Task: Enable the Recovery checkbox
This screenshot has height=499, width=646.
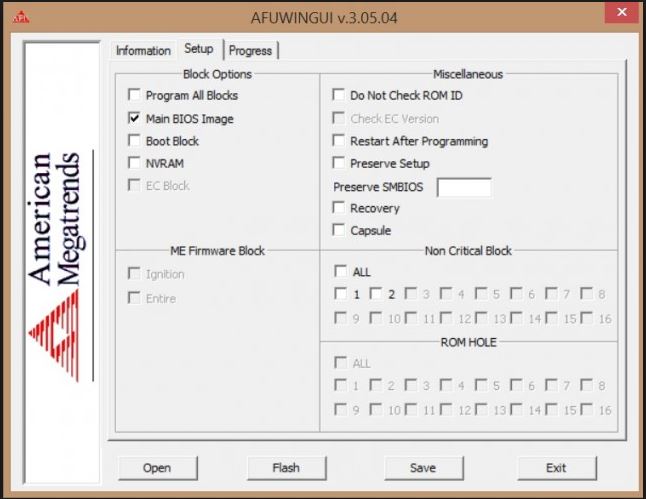Action: tap(339, 208)
